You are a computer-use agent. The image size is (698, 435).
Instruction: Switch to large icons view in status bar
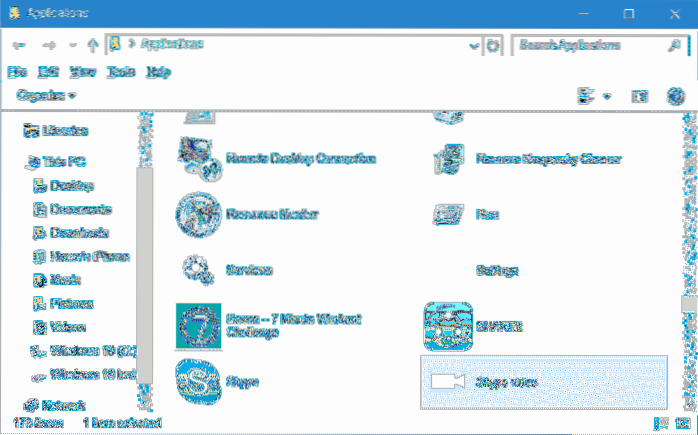tap(681, 424)
